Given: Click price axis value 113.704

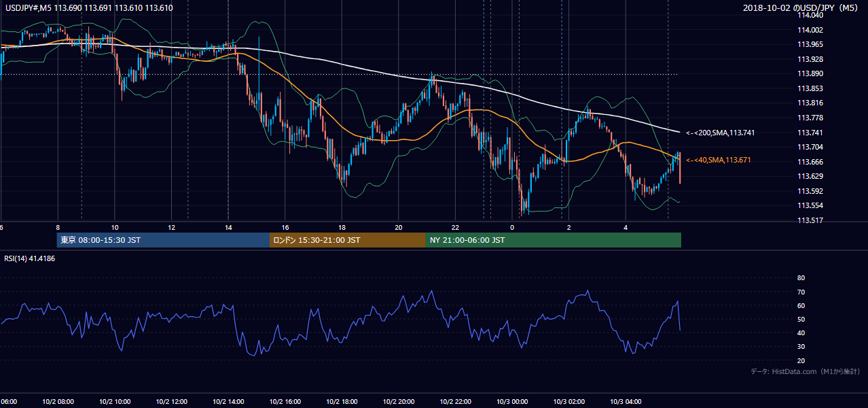Looking at the screenshot, I should coord(810,147).
